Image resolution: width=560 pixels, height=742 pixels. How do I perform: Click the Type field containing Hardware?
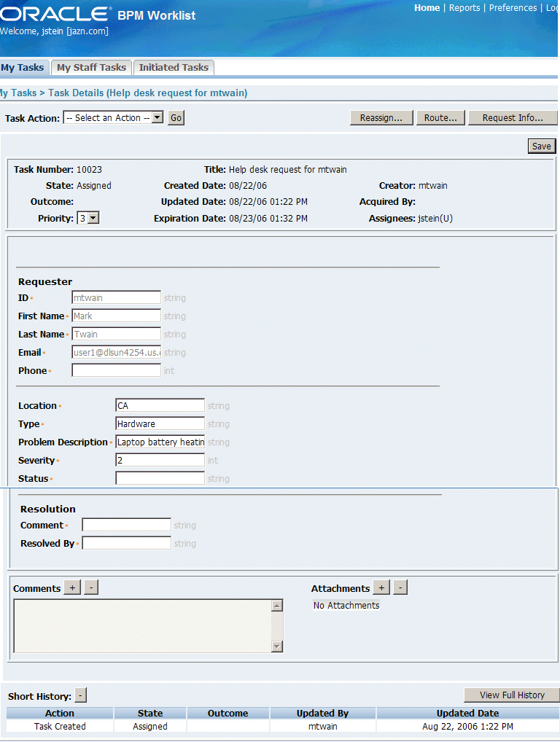click(x=160, y=424)
